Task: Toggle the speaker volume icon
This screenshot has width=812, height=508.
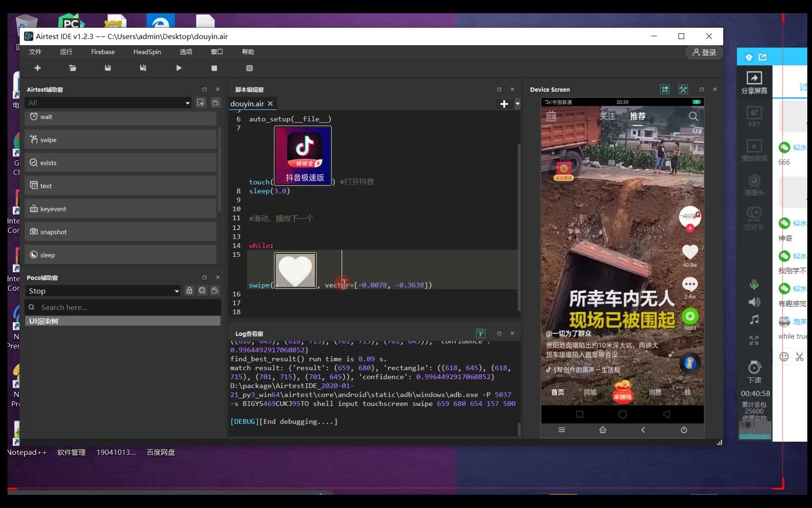Action: point(754,302)
